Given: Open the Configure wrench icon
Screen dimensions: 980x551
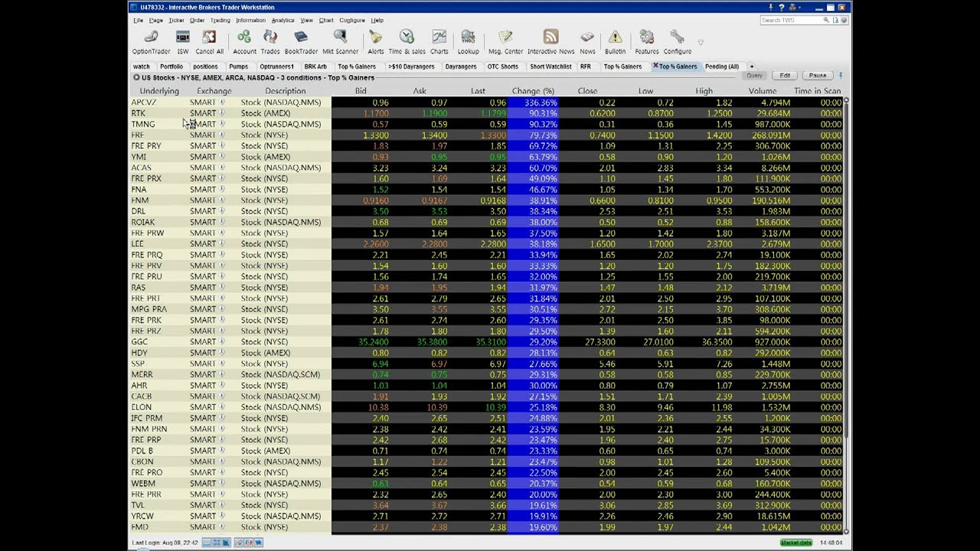Looking at the screenshot, I should (x=677, y=42).
